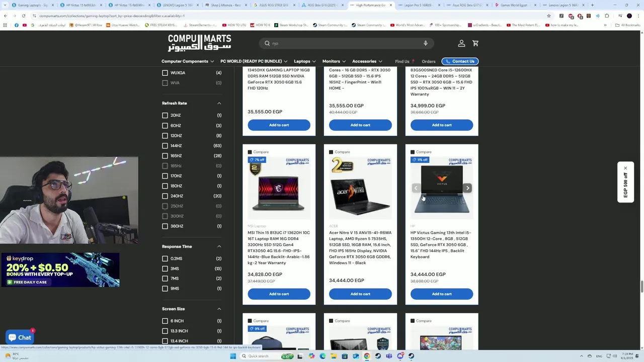The image size is (644, 362).
Task: Add Acer Nitro V 15 to cart
Action: (360, 294)
